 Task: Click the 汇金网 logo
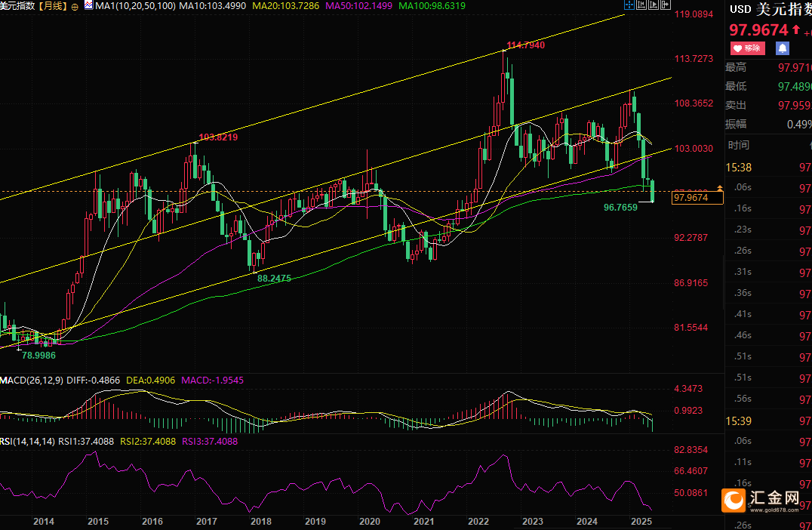761,501
